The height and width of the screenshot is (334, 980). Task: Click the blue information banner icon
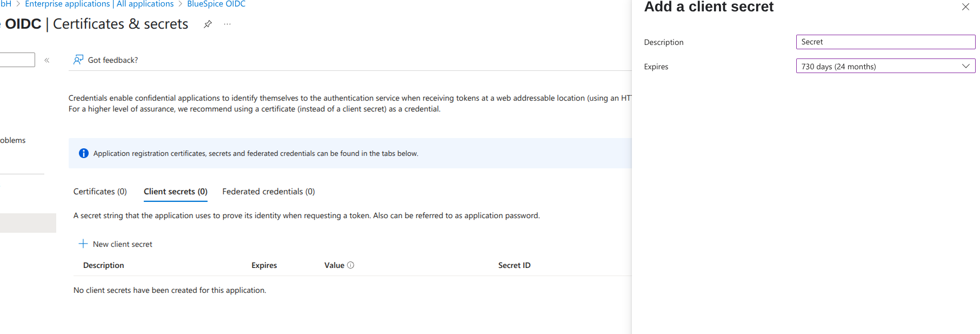point(84,153)
